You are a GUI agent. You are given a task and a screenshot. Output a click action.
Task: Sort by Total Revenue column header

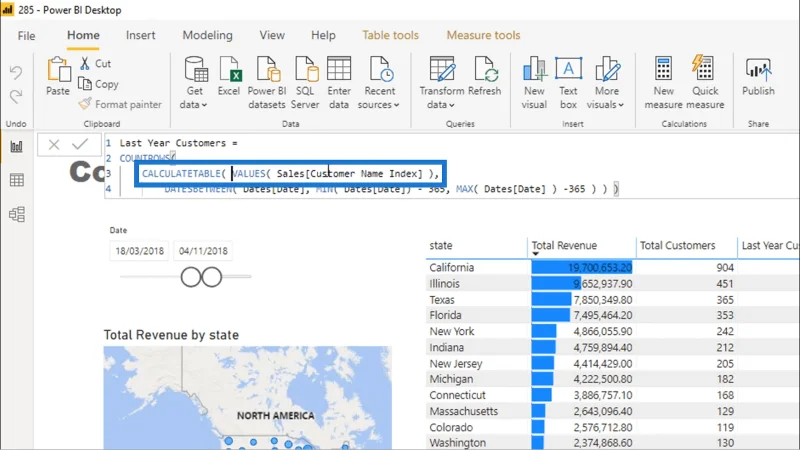click(x=564, y=245)
